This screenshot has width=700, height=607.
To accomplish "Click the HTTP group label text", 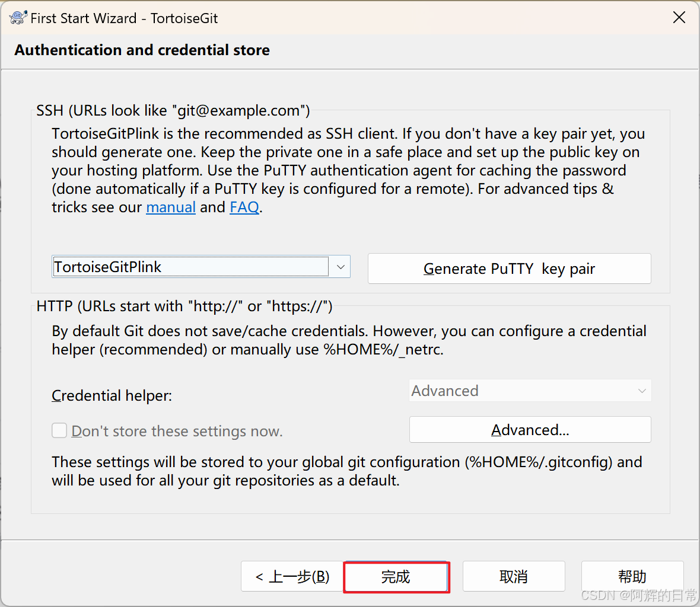I will point(184,306).
